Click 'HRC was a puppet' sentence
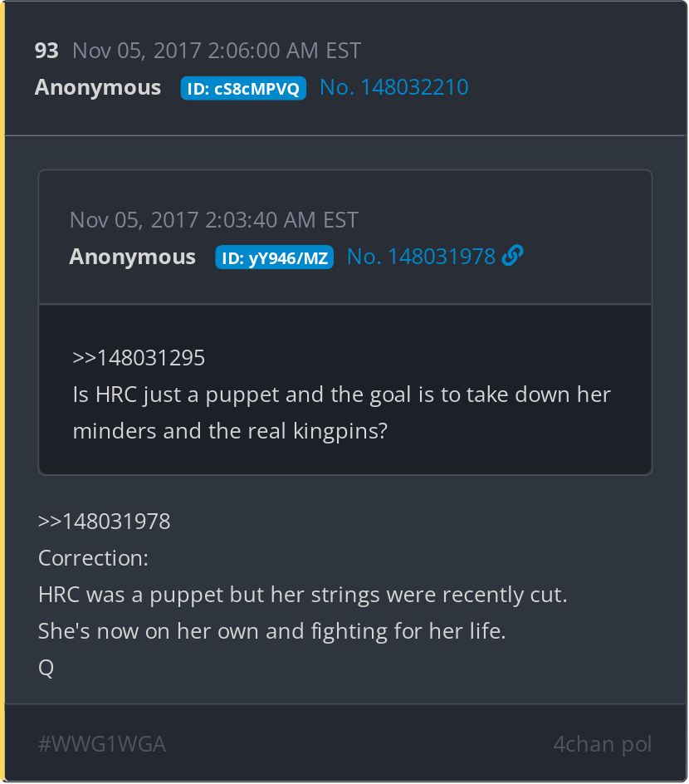689x784 pixels. 303,595
